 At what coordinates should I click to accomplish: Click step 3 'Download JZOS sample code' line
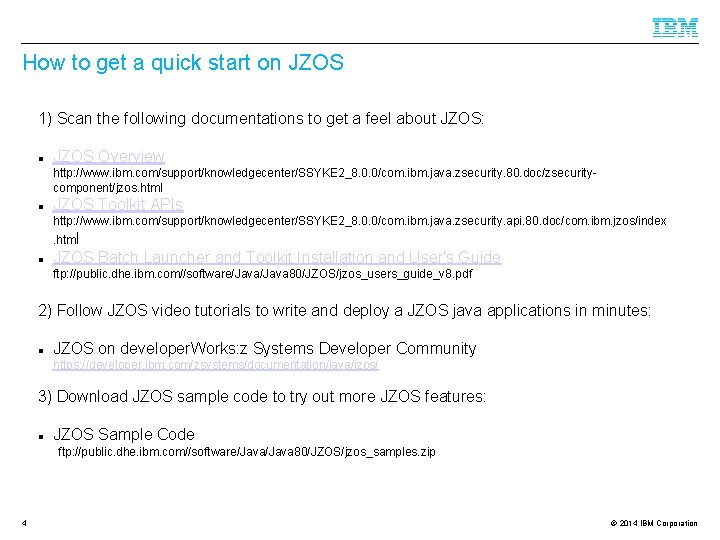[x=262, y=396]
